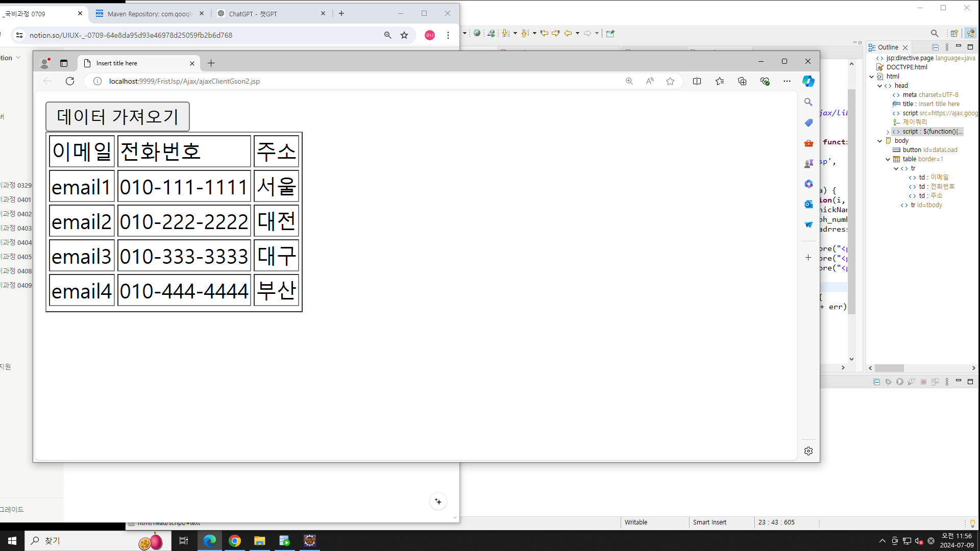Bookmark notion page with star icon
The width and height of the screenshot is (980, 551).
404,35
